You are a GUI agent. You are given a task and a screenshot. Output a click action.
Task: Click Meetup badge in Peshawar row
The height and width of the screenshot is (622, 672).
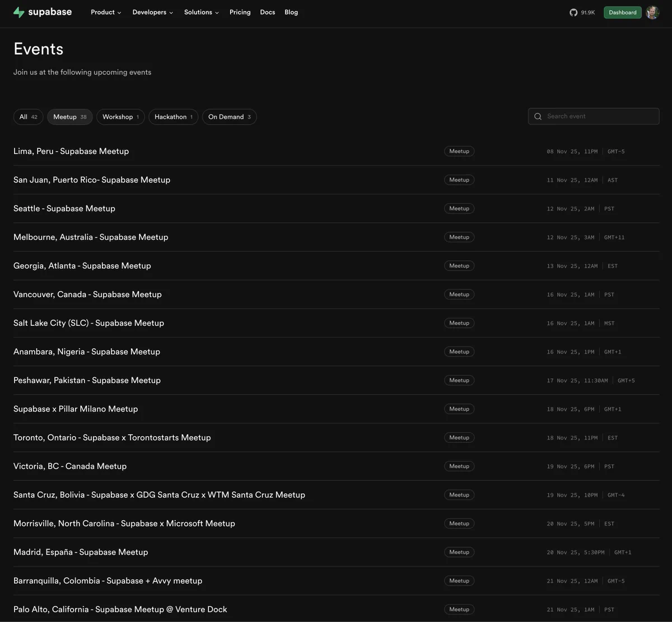coord(459,380)
